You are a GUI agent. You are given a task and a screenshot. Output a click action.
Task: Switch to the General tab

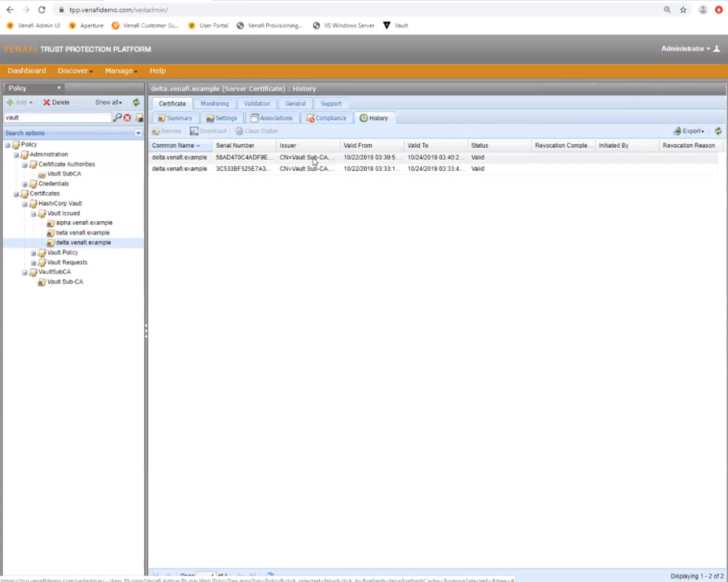tap(295, 104)
